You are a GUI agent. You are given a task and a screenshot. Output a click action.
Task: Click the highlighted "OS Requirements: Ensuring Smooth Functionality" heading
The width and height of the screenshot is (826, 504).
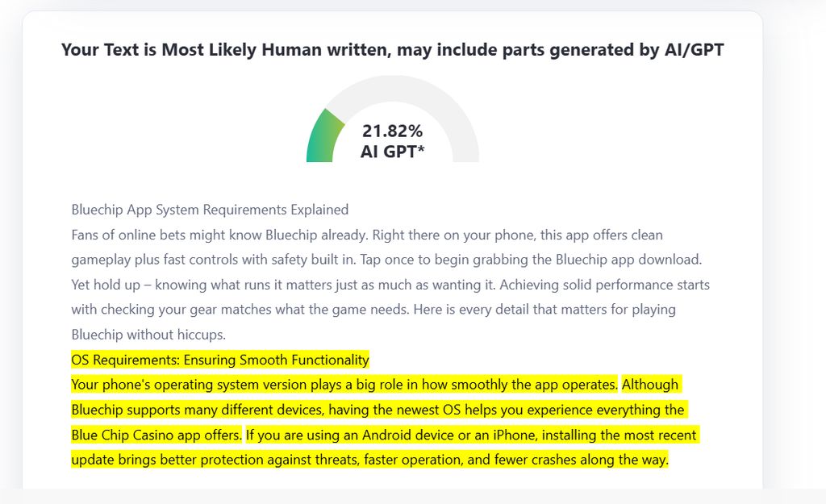219,360
